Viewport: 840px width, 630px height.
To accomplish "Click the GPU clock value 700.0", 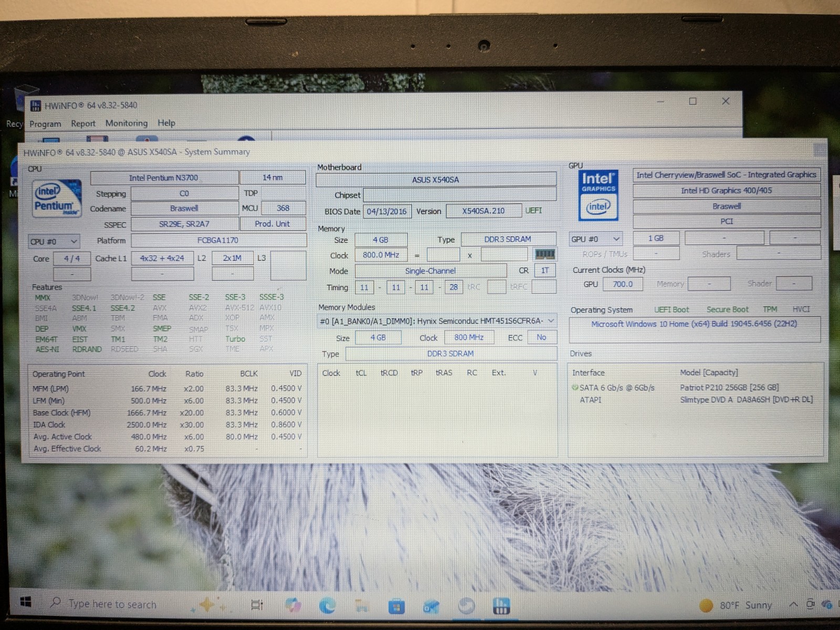I will click(x=623, y=284).
